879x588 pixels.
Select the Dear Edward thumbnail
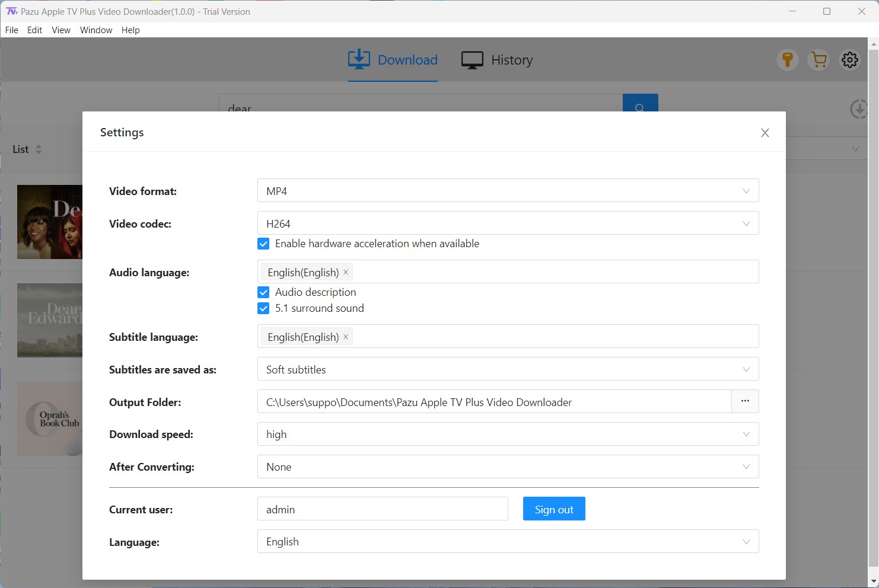pyautogui.click(x=50, y=320)
